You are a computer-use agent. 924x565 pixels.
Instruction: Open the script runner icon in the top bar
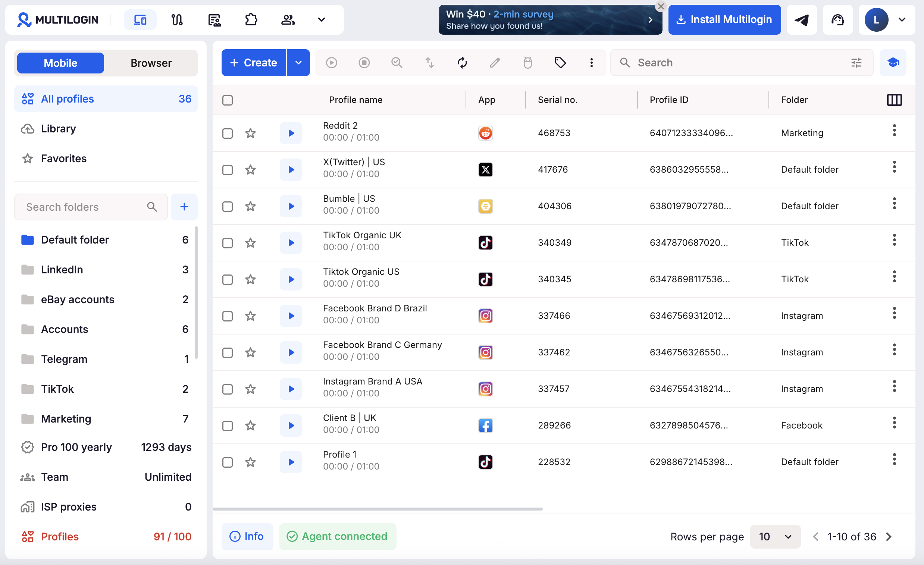[214, 19]
